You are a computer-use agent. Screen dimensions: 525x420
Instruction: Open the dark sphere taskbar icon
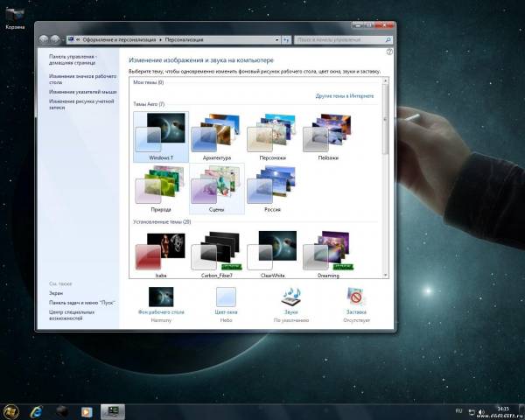click(x=62, y=411)
